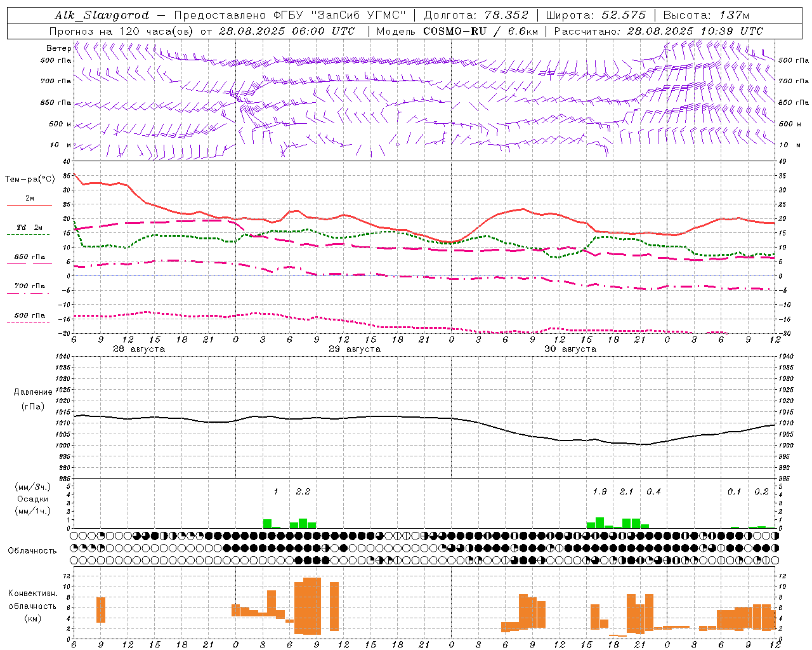Click the date label 28 августа
812x650 pixels.
(x=139, y=349)
